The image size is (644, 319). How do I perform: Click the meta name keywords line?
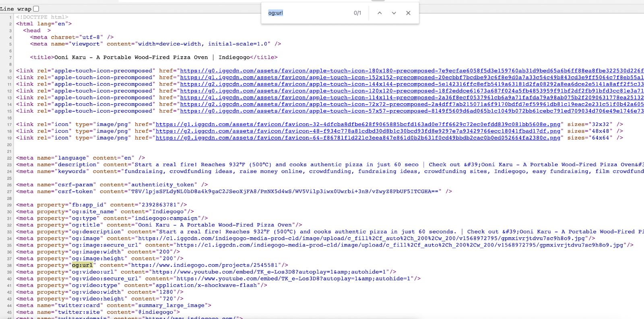coord(330,171)
